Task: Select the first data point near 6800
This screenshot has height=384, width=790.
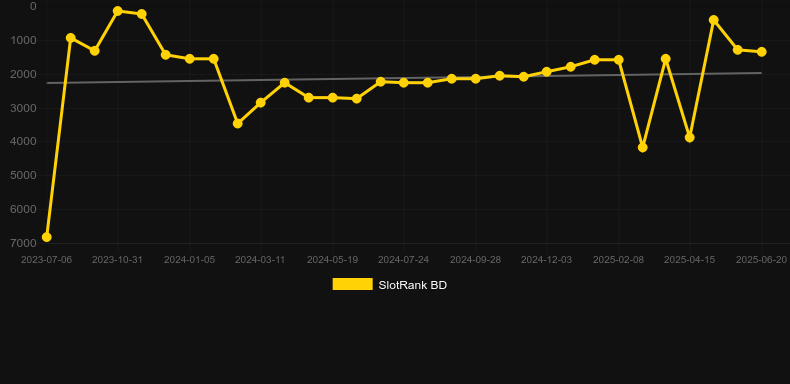Action: 46,237
